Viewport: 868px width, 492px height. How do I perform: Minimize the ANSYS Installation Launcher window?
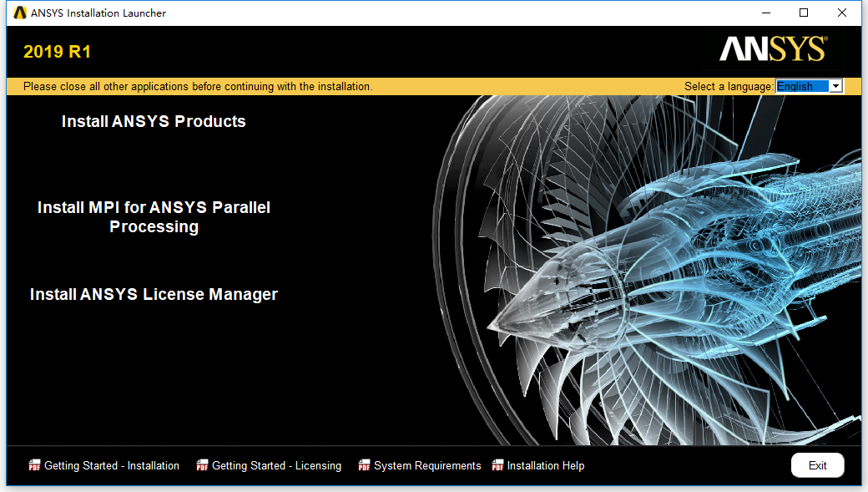pos(766,13)
